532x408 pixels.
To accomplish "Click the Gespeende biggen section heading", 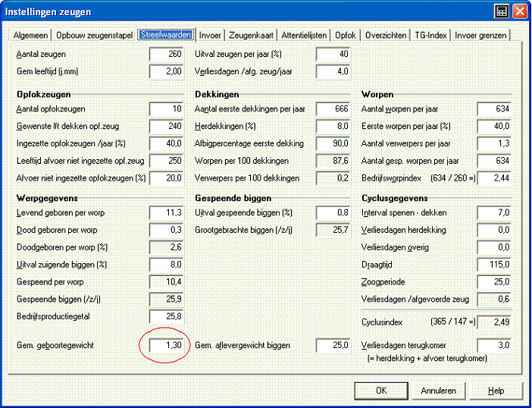I will click(233, 198).
